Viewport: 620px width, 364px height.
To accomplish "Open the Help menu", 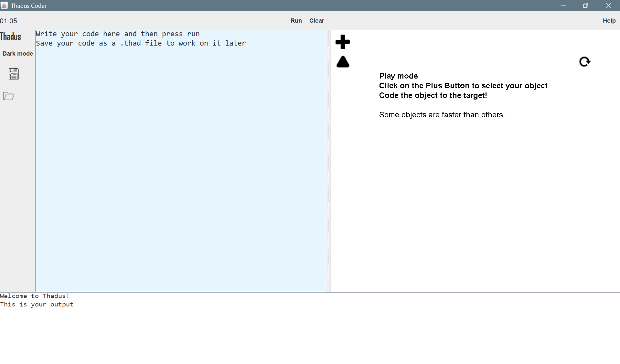I will (x=609, y=21).
